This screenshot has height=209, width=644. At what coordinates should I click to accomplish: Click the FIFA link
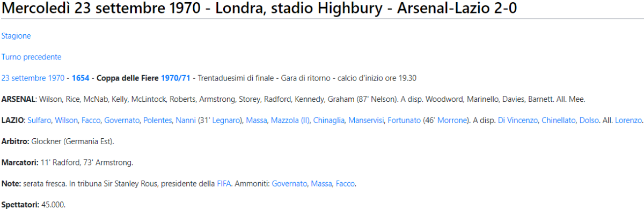[224, 184]
